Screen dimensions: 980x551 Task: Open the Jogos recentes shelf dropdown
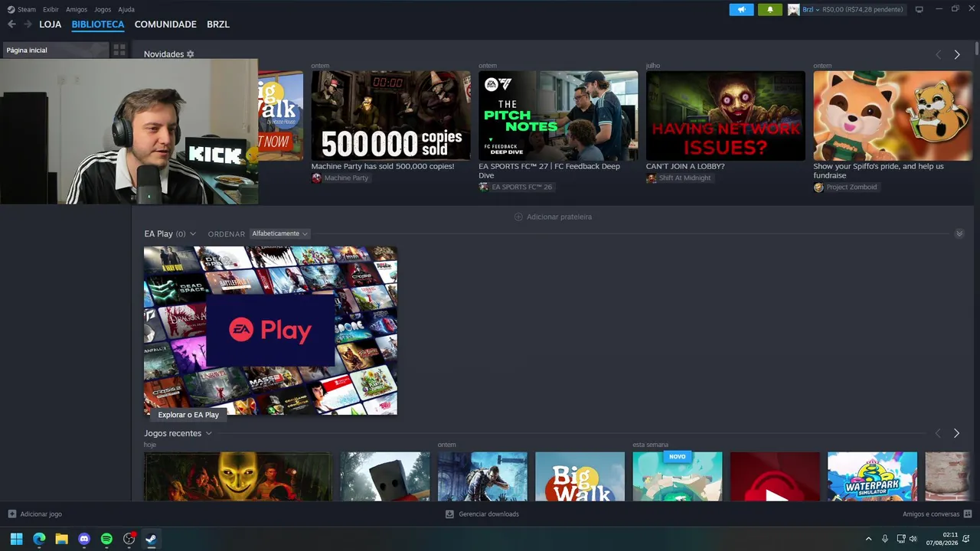(x=208, y=433)
